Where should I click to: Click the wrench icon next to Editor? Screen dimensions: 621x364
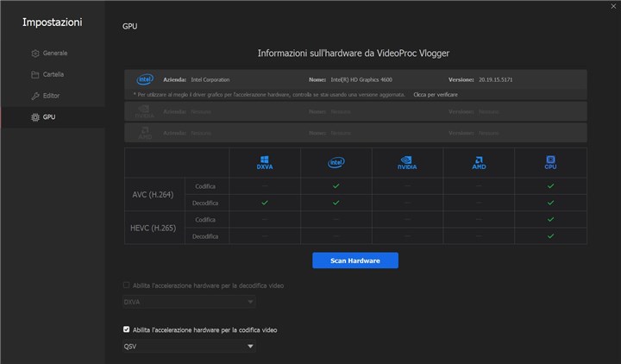pos(34,96)
